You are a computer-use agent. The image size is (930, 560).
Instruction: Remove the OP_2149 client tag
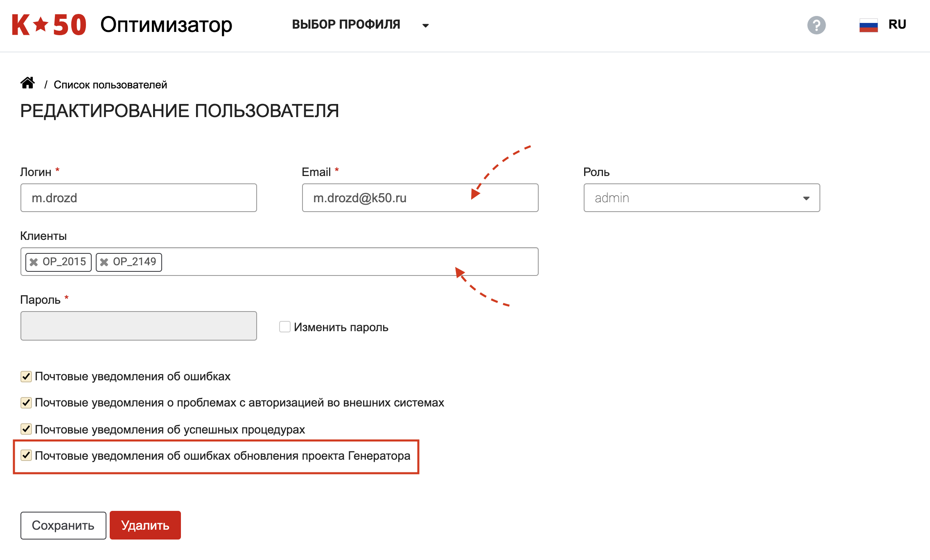point(104,262)
